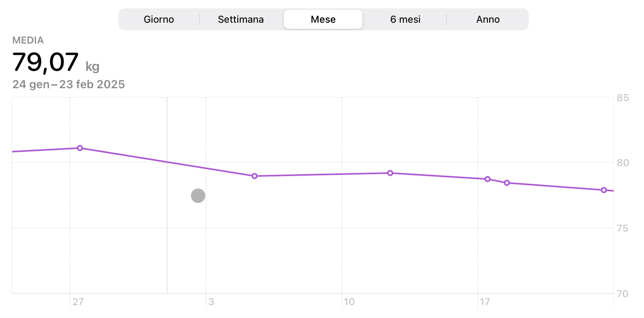Click the 17 date label on axis
The height and width of the screenshot is (318, 644).
485,302
